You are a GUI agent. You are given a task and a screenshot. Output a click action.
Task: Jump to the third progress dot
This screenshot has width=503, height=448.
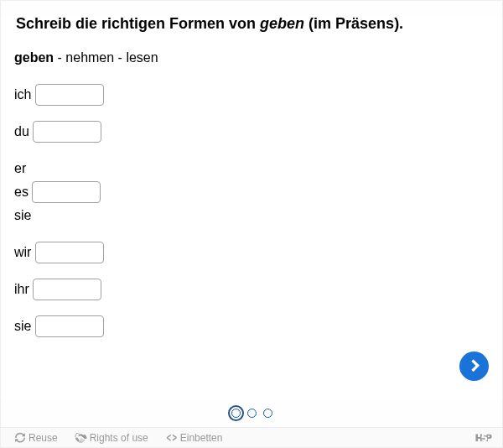click(x=267, y=413)
